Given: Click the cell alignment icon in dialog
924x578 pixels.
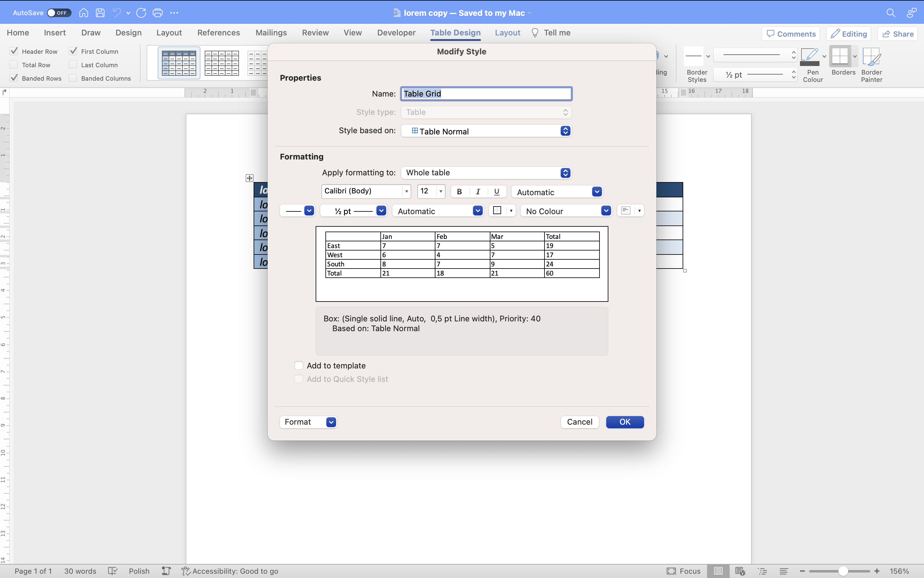Looking at the screenshot, I should [626, 210].
